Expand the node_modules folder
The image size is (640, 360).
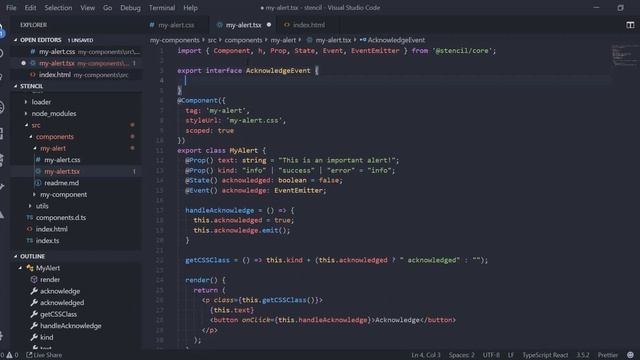click(26, 113)
